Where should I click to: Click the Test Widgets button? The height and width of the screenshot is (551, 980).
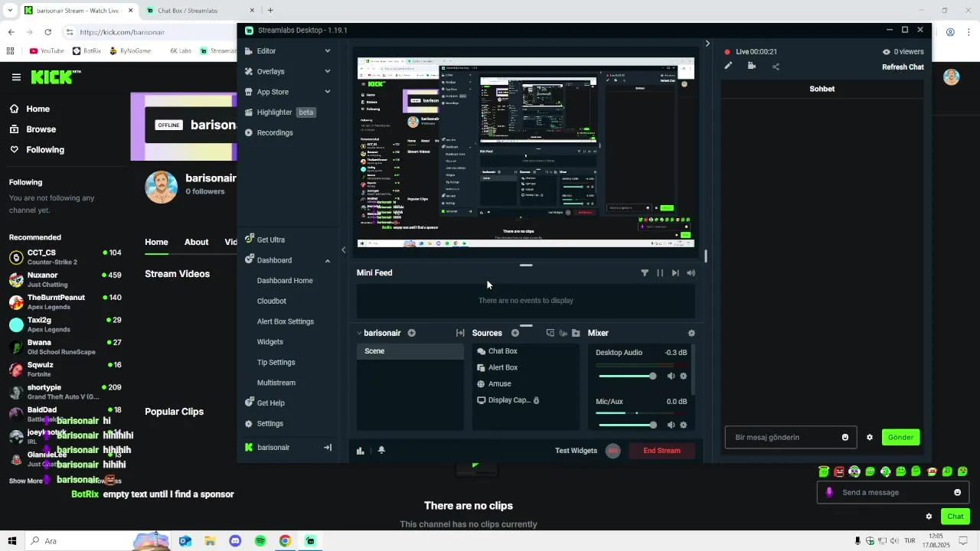[576, 451]
